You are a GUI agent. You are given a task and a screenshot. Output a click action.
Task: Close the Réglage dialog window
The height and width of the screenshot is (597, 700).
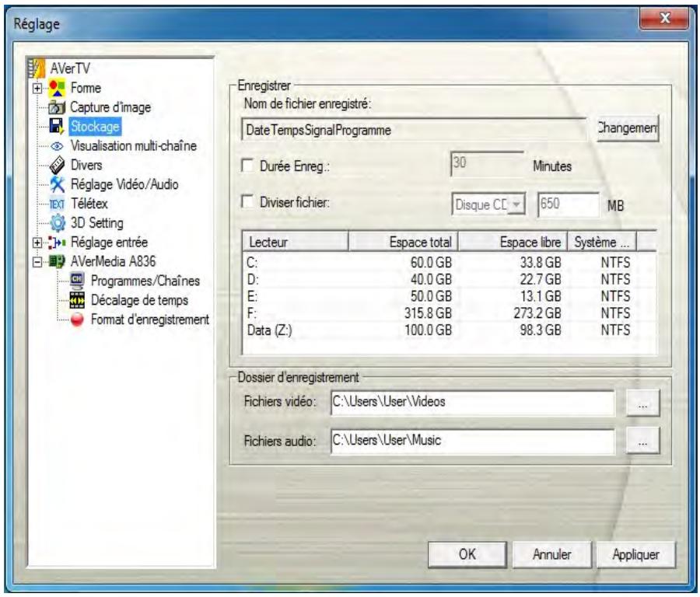(664, 19)
